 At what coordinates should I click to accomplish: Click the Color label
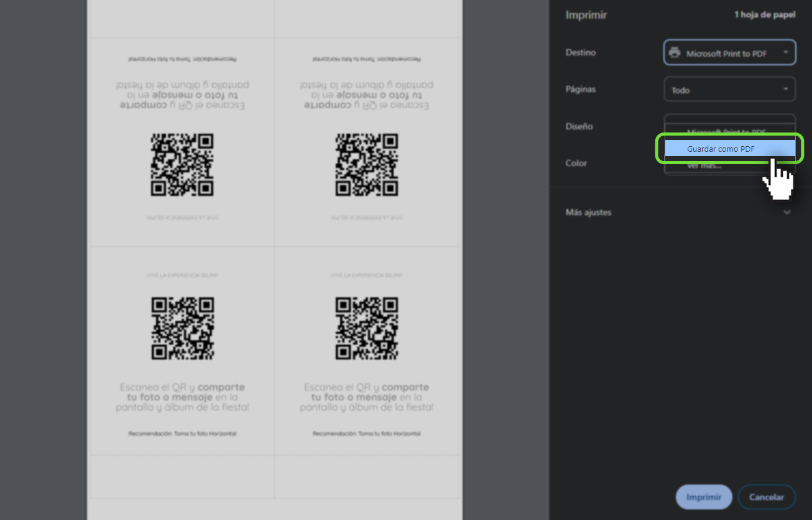(x=576, y=163)
